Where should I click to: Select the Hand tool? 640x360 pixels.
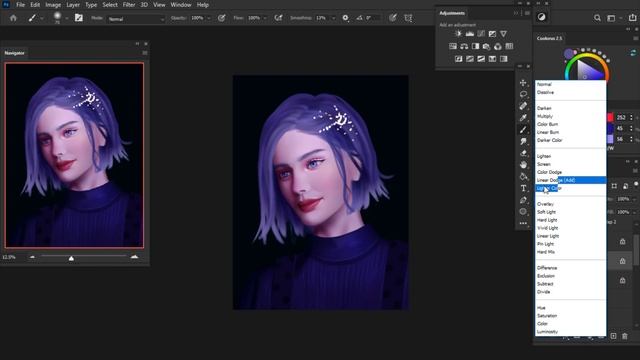(x=523, y=165)
